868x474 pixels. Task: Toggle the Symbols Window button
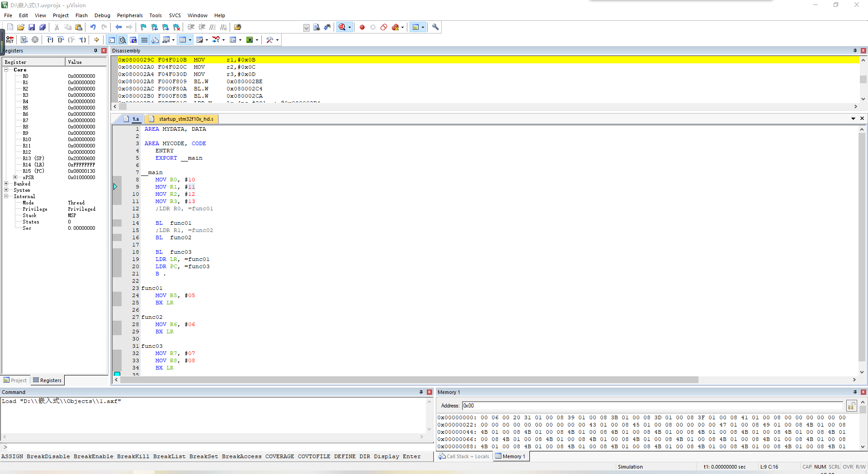tap(133, 40)
